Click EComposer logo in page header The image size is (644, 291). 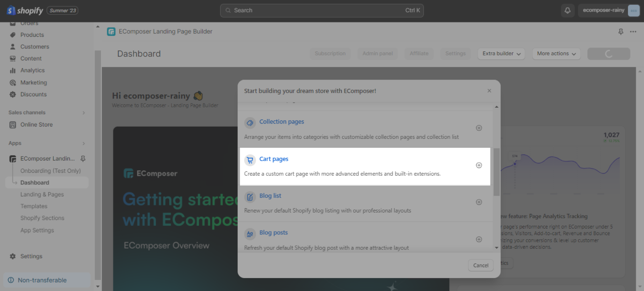pyautogui.click(x=111, y=32)
